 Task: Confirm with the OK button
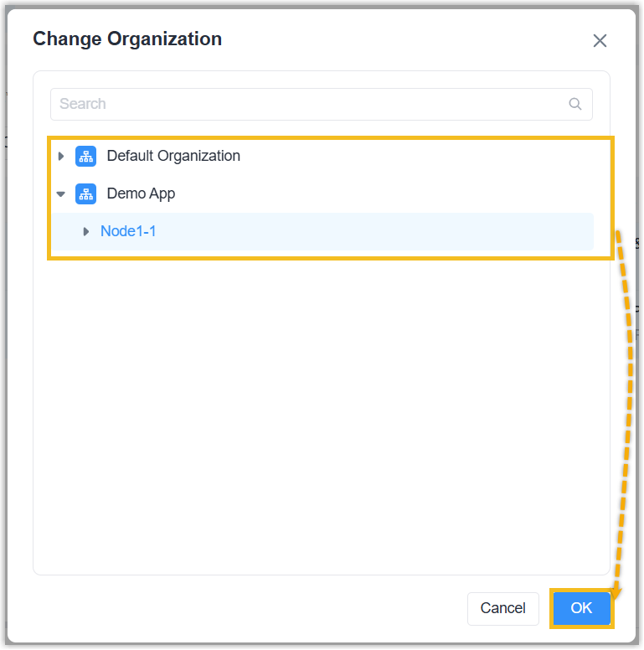pyautogui.click(x=581, y=608)
